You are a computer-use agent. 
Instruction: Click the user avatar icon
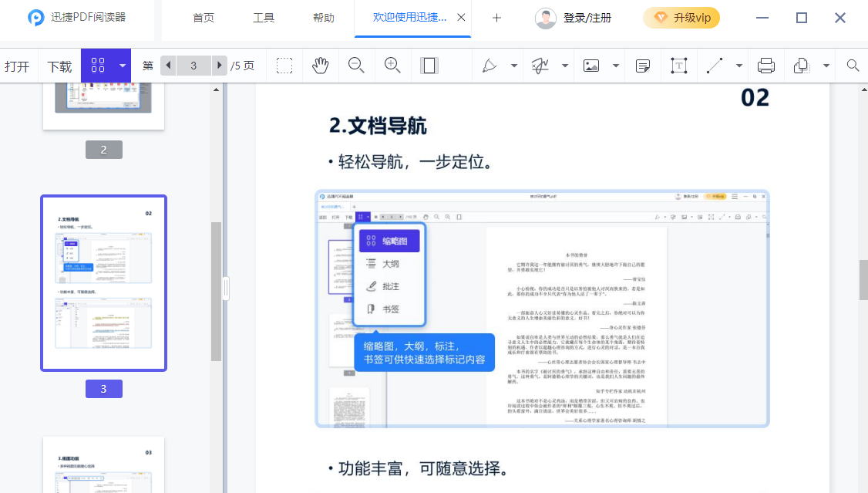pos(545,19)
